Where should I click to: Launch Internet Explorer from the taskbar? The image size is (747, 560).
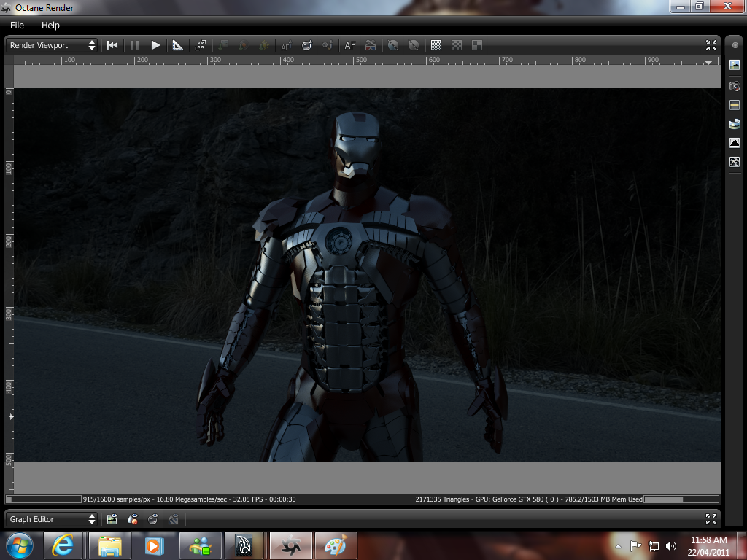(63, 545)
